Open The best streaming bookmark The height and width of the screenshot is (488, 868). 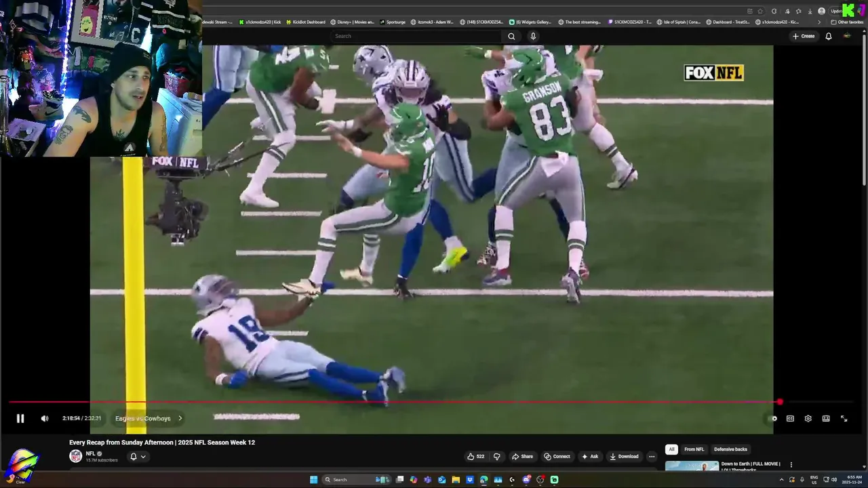[x=579, y=22]
